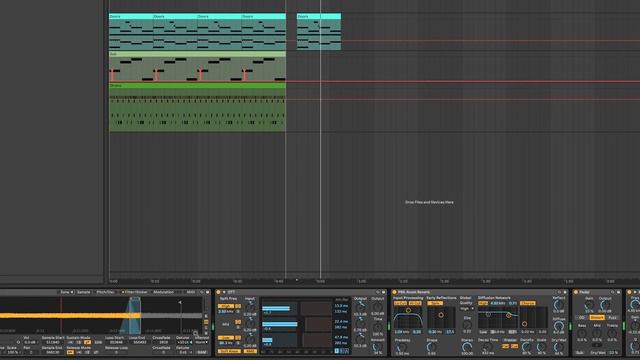Switch to the Sample tab in Sampler
This screenshot has height=360, width=640.
click(x=84, y=292)
